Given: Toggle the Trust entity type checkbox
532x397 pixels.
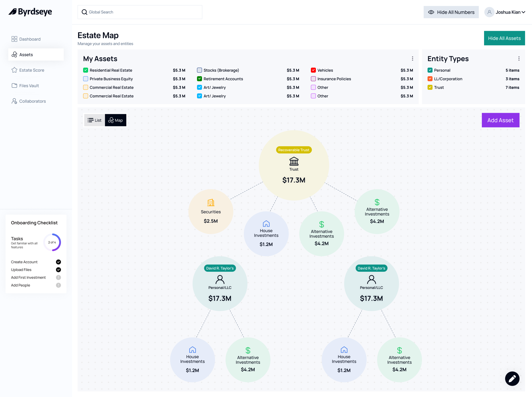Looking at the screenshot, I should pyautogui.click(x=430, y=88).
